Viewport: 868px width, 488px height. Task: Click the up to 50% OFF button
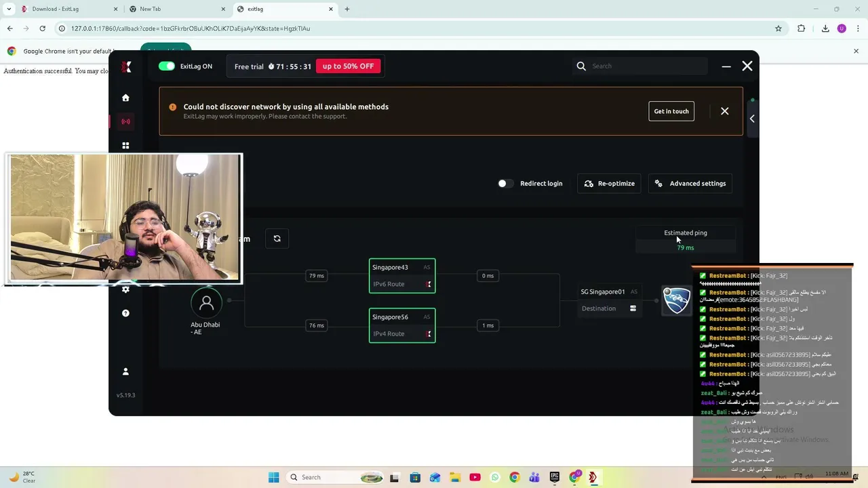(349, 66)
